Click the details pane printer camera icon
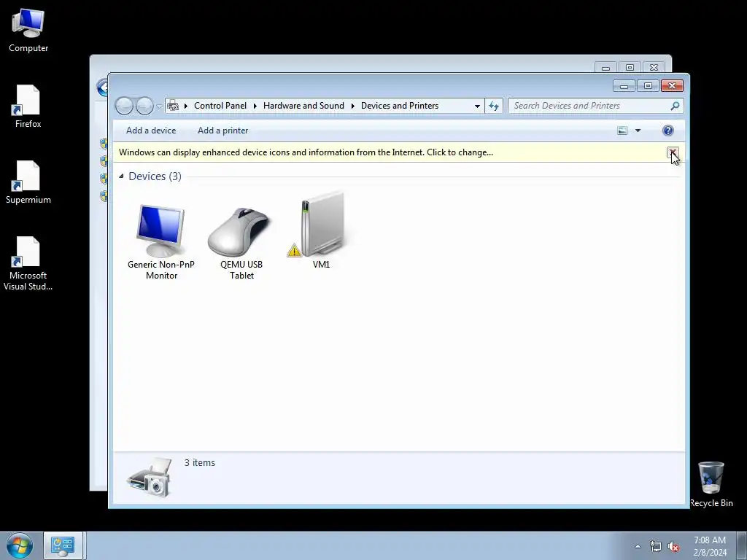Viewport: 747px width, 560px height. pos(149,478)
